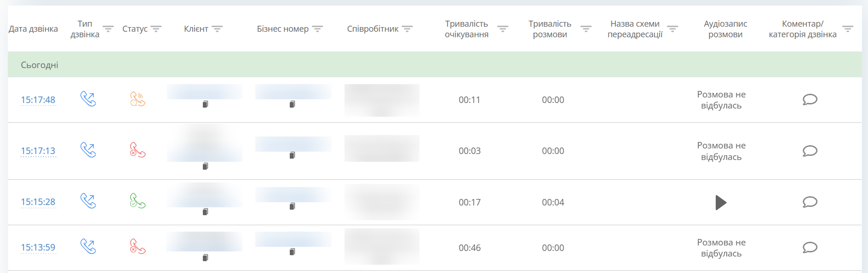Screen dimensions: 868x273
Task: Click missed status icon for 15:17:13 call
Action: pyautogui.click(x=138, y=150)
